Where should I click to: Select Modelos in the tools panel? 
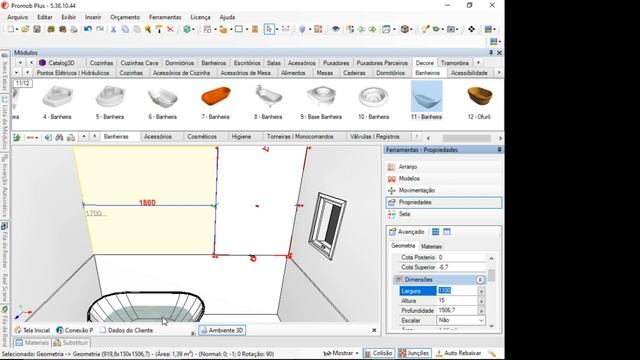(443, 179)
